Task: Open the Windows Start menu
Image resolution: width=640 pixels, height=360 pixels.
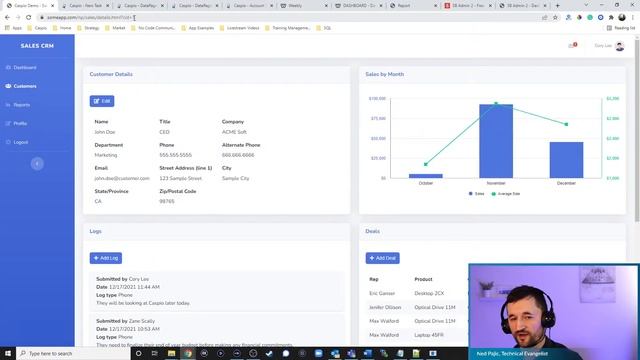Action: pyautogui.click(x=8, y=353)
